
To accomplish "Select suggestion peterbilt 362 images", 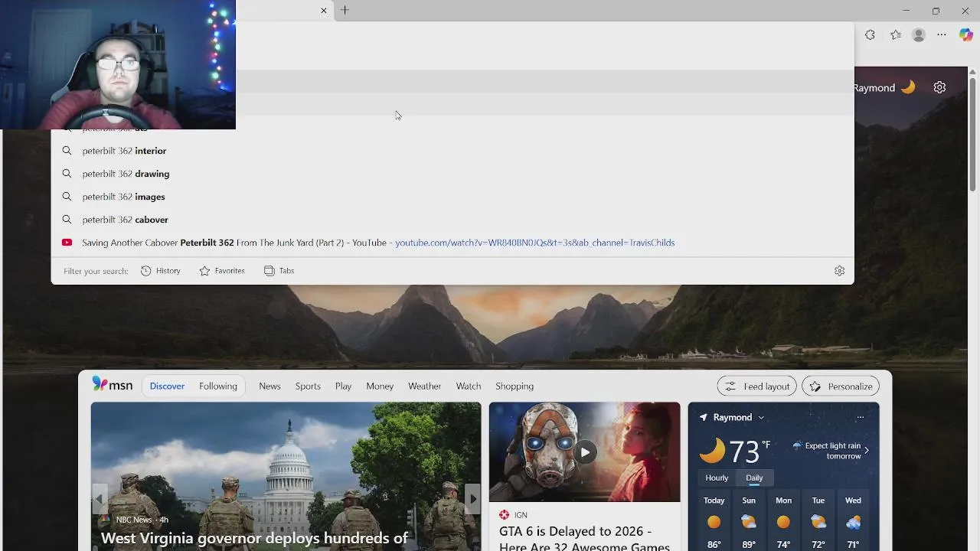I will click(x=452, y=197).
